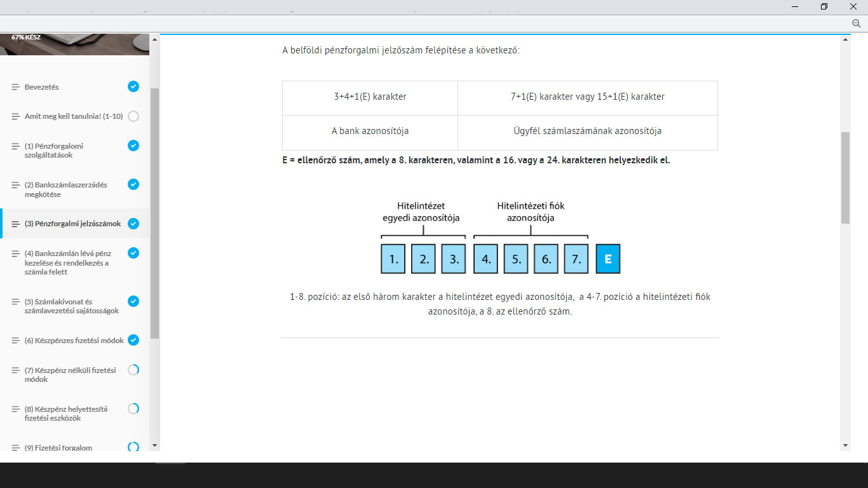Screen dimensions: 868x488
Task: Click the main content vertical scrollbar thumb
Action: (x=845, y=178)
